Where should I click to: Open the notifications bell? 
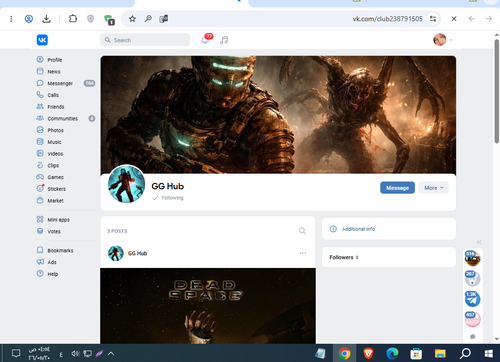[x=205, y=40]
